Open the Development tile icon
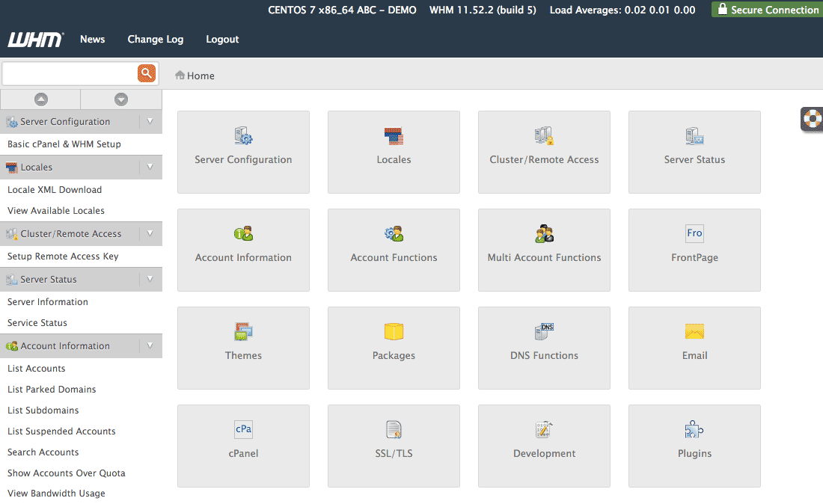 click(x=544, y=429)
